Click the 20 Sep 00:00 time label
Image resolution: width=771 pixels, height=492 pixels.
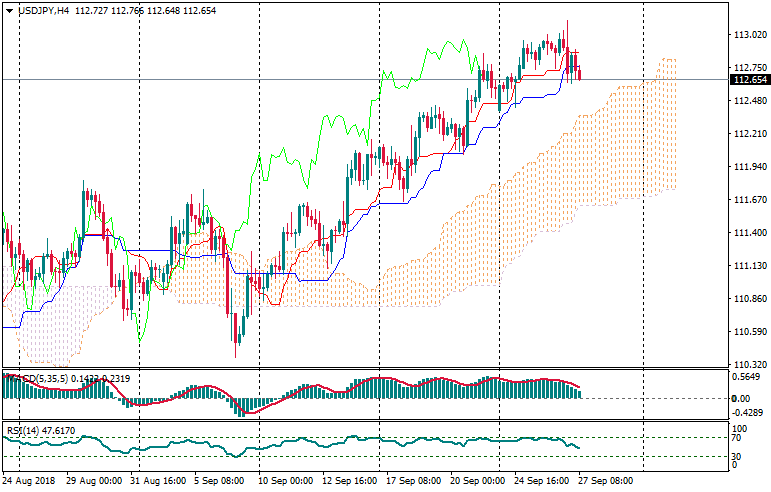479,481
